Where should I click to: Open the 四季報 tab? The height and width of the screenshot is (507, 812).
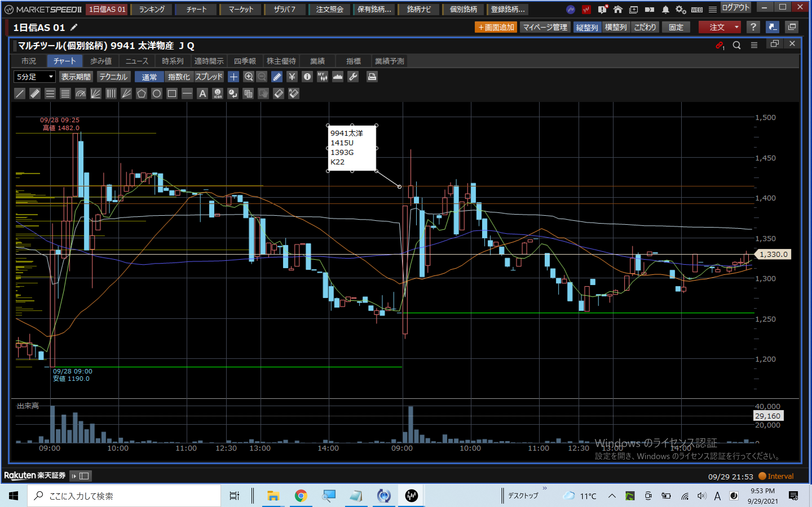click(245, 61)
